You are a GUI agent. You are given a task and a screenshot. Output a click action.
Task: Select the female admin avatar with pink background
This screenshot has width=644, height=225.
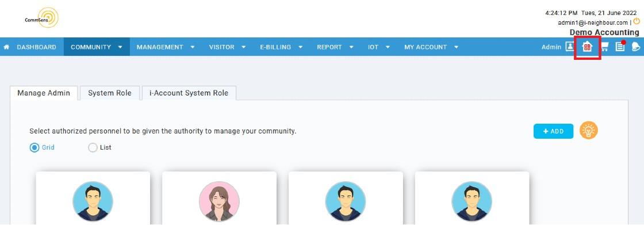pyautogui.click(x=219, y=201)
